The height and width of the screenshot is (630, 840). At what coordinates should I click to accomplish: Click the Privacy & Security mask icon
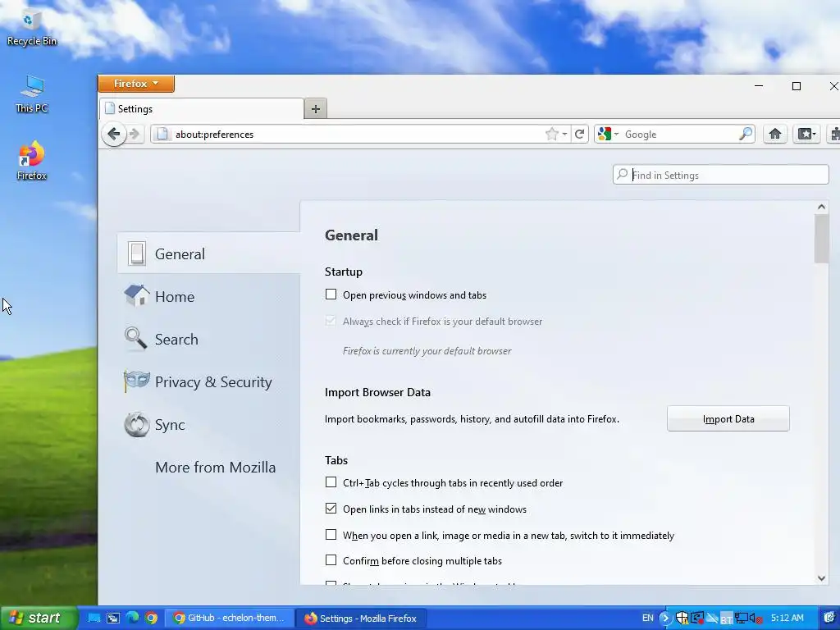136,381
